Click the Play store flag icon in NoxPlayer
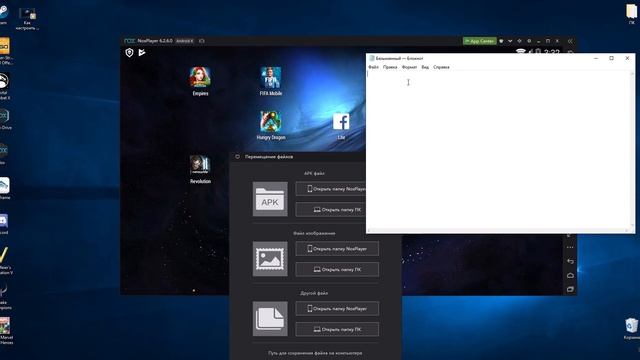640x360 pixels. click(142, 53)
